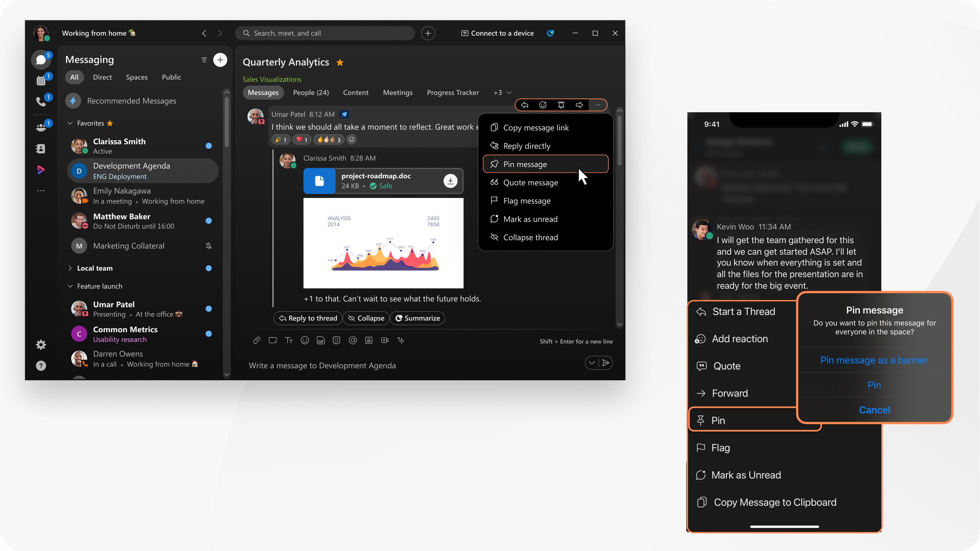The height and width of the screenshot is (551, 980).
Task: Select Flag message from context menu
Action: click(x=527, y=200)
